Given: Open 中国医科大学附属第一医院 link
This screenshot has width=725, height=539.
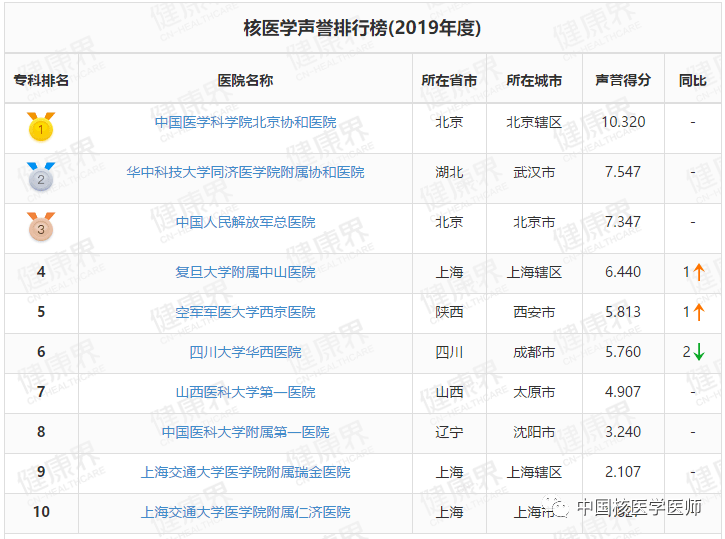Looking at the screenshot, I should [x=246, y=432].
